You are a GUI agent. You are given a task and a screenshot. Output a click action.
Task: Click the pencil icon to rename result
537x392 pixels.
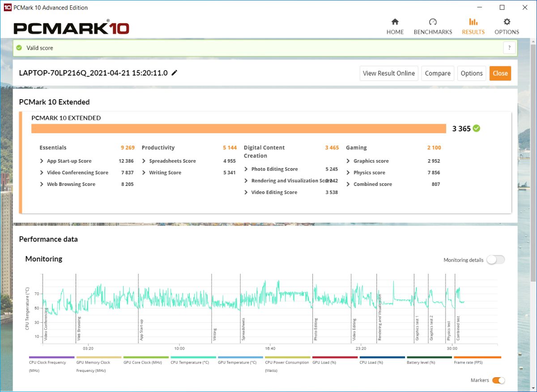175,73
